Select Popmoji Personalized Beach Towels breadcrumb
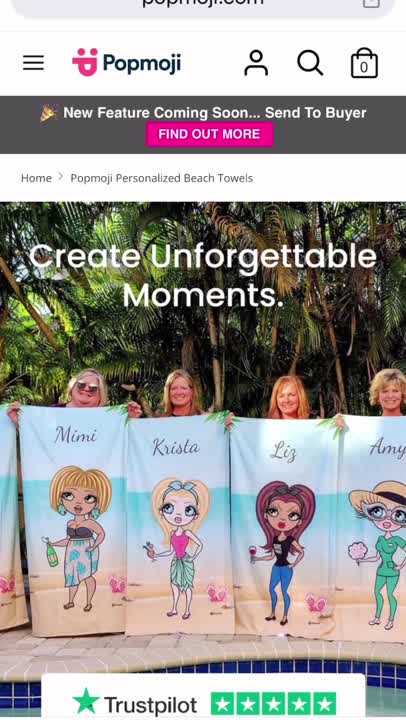 coord(162,178)
